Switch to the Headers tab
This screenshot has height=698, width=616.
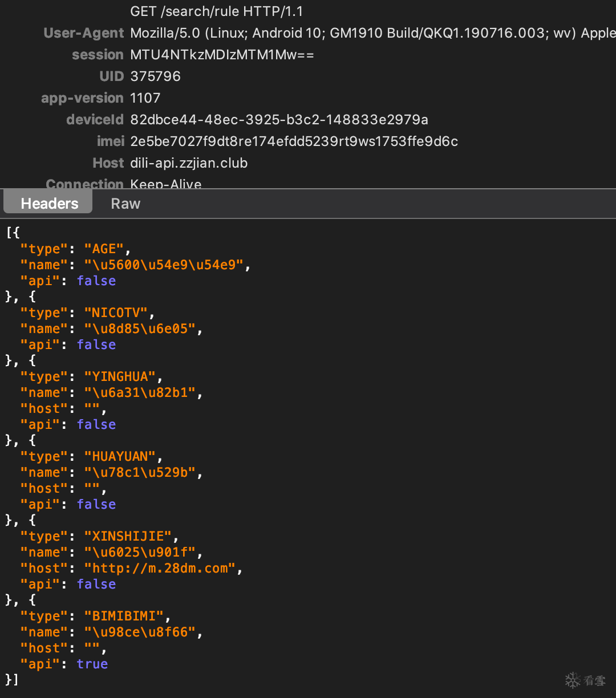point(49,204)
